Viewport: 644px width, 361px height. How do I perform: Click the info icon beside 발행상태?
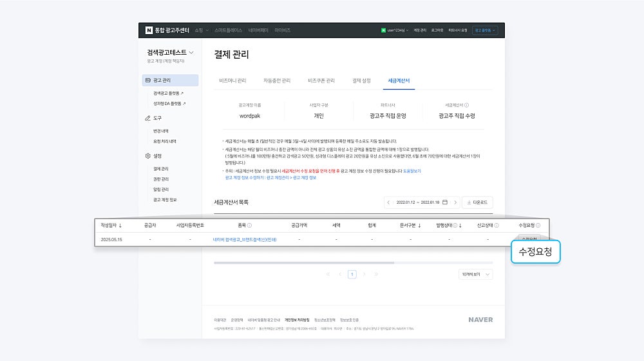pos(455,226)
